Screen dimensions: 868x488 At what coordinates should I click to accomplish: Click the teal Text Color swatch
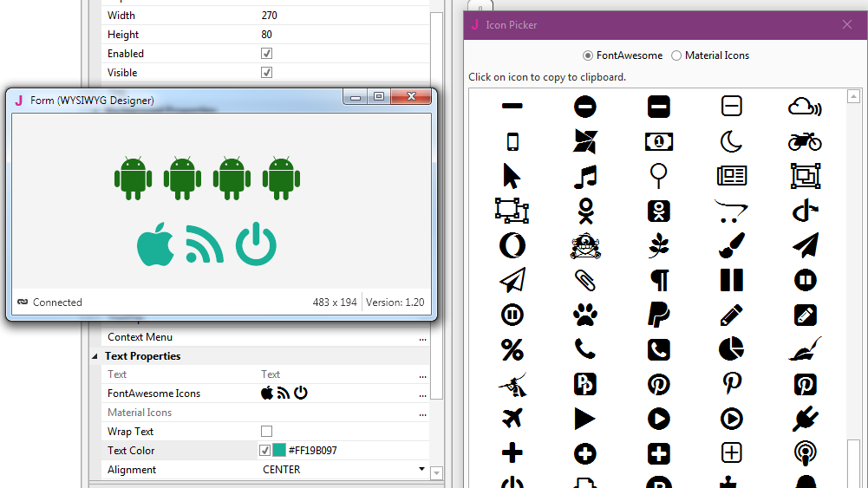[279, 451]
